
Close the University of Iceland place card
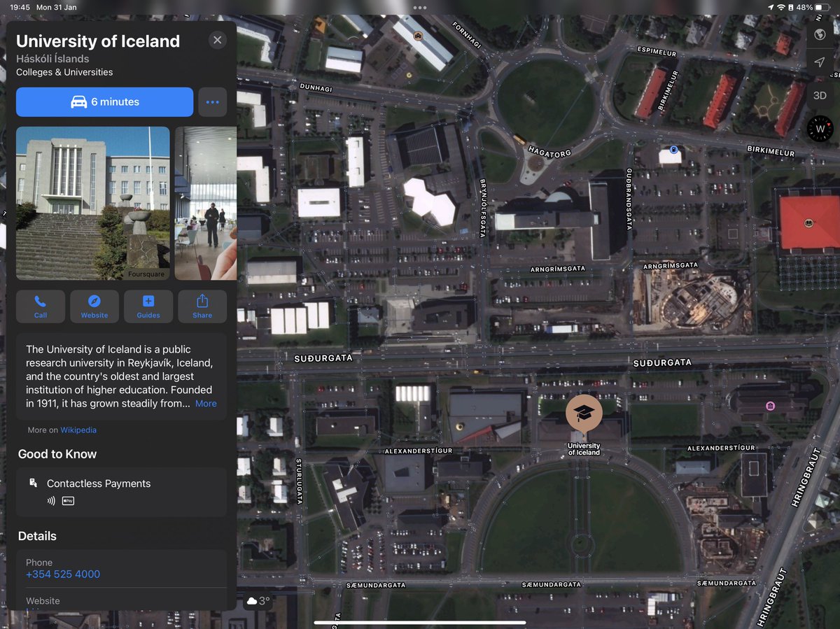[x=218, y=40]
